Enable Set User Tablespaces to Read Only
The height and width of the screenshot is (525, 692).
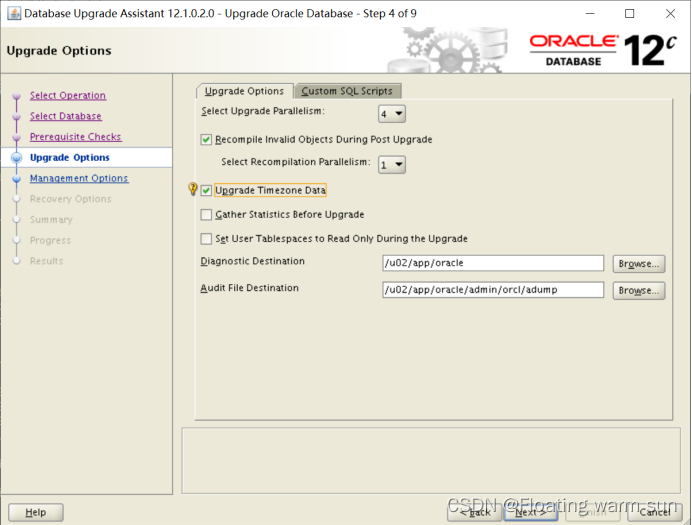[206, 239]
